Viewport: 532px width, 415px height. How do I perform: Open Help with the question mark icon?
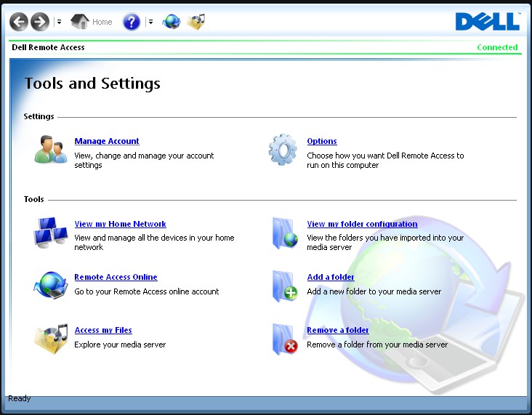click(132, 22)
